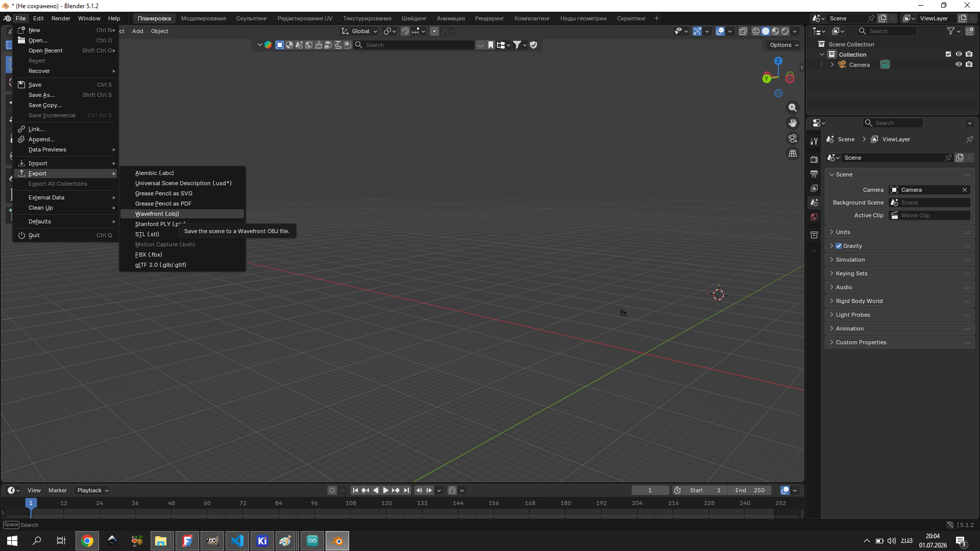The width and height of the screenshot is (980, 551).
Task: Toggle proportional editing
Action: [434, 31]
